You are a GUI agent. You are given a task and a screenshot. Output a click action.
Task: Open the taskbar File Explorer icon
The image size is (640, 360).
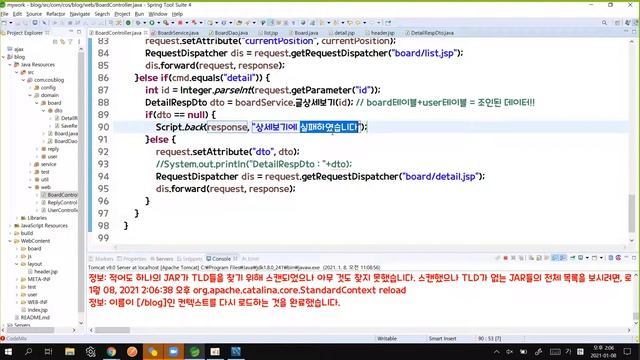[x=69, y=351]
